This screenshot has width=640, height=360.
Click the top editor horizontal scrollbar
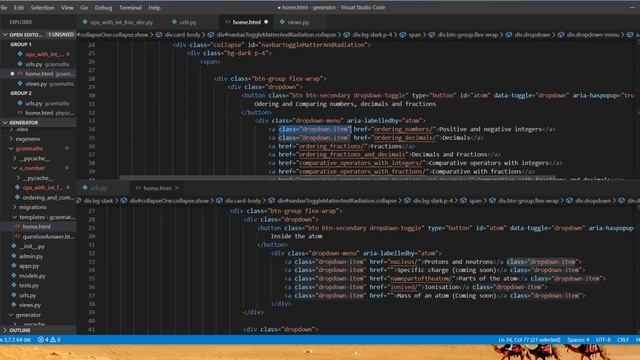point(337,178)
